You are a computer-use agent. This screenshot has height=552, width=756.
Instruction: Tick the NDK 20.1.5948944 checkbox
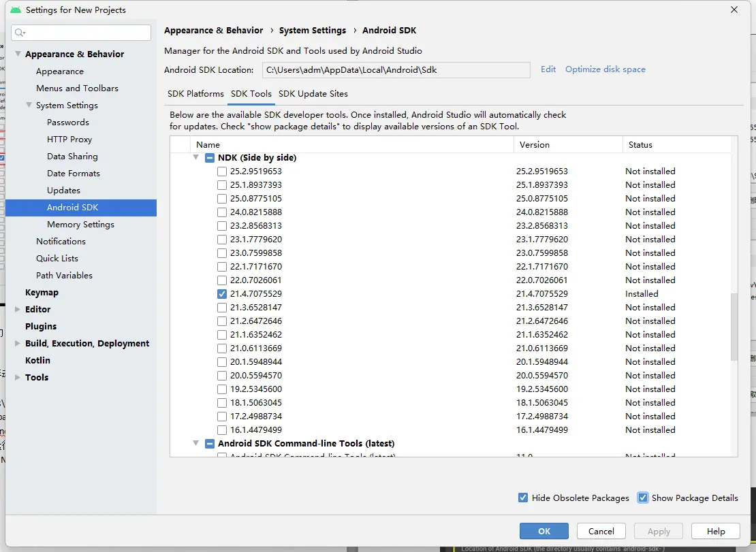pyautogui.click(x=222, y=361)
